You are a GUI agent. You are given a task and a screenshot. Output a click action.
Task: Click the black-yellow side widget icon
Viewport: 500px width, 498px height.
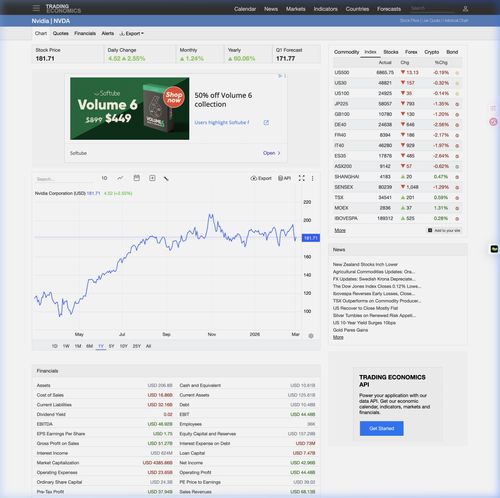494,249
